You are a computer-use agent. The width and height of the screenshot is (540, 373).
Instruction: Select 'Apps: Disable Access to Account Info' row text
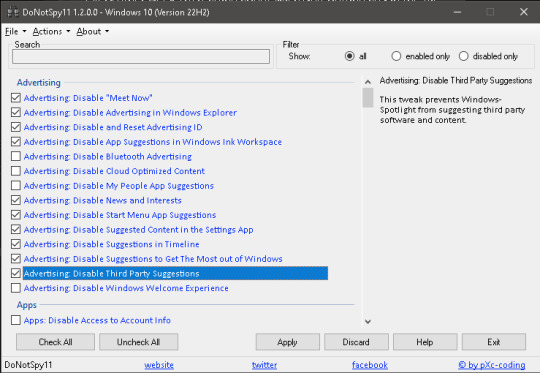click(x=97, y=321)
